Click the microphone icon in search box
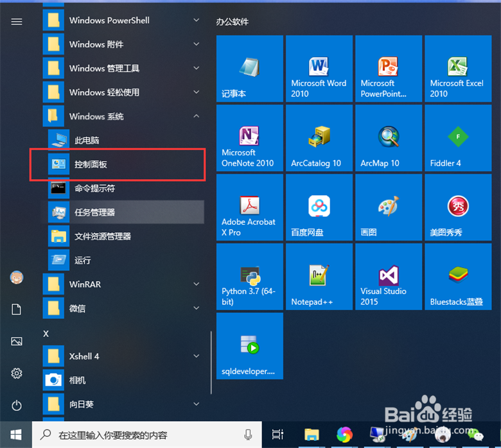 coord(248,435)
